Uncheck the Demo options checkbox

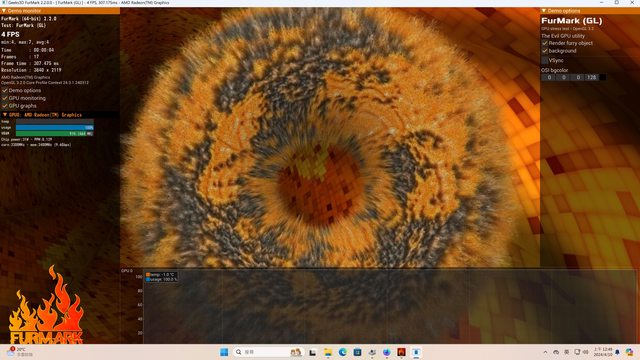click(x=5, y=90)
